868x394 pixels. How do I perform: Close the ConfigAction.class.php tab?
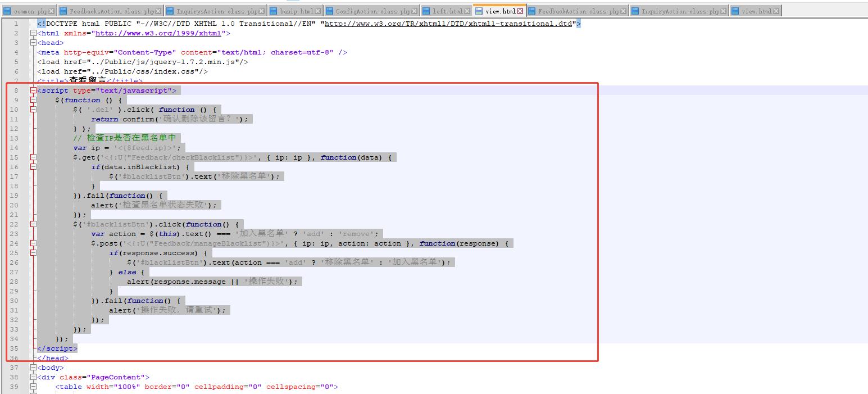pos(415,11)
